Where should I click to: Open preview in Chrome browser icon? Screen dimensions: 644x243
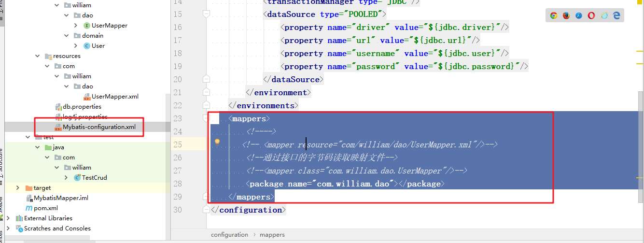tap(553, 15)
